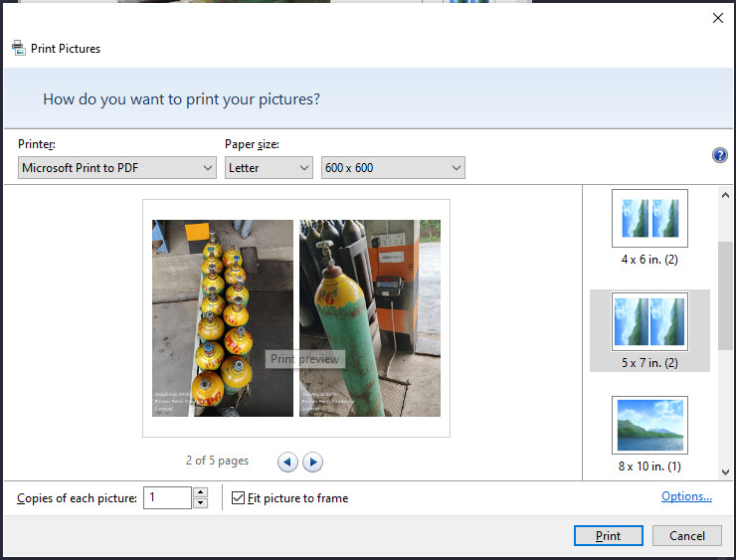Click the yellow gas cylinders preview photo
This screenshot has height=560, width=736.
tap(223, 317)
